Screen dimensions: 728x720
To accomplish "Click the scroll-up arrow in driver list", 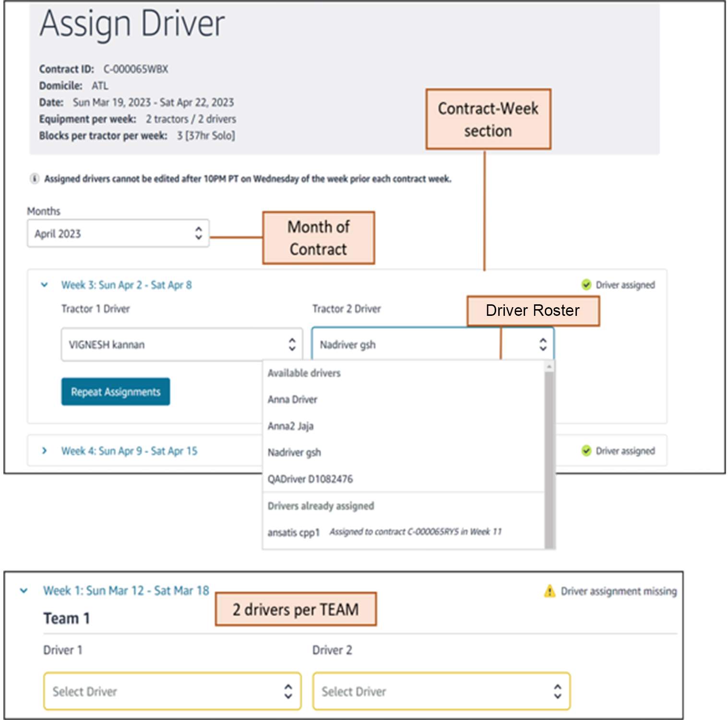I will pos(549,367).
